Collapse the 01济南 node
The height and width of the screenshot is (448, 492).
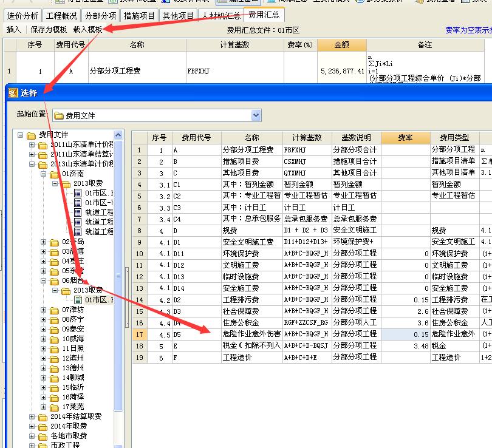tap(44, 174)
